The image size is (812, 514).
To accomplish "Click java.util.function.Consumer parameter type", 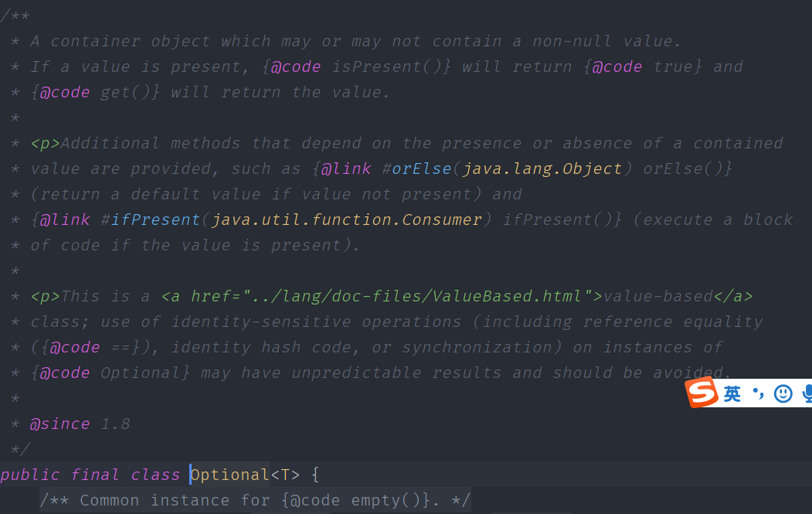I will 346,220.
